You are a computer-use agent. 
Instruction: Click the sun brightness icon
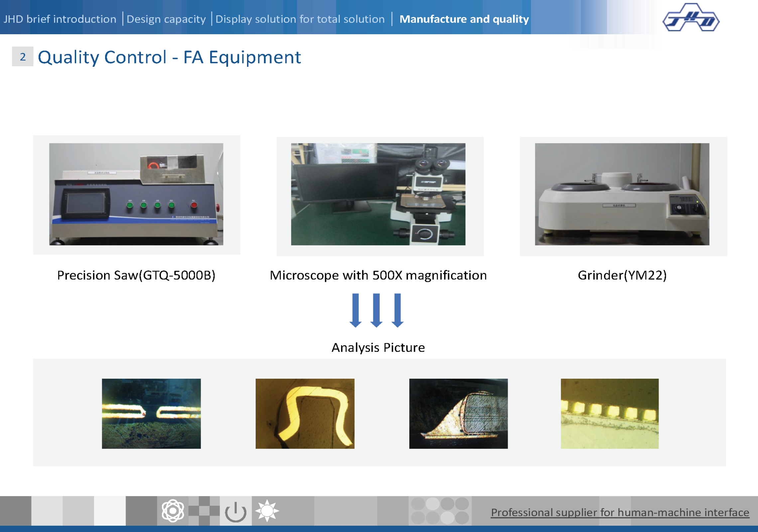(267, 510)
